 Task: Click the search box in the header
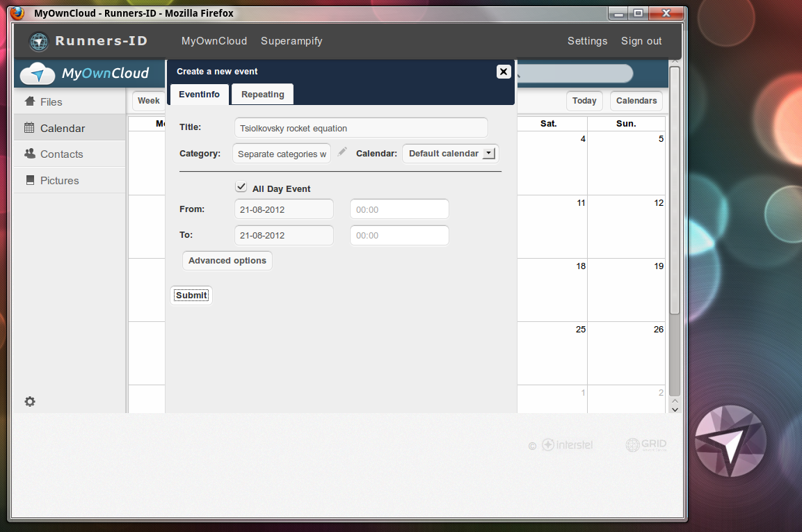[575, 74]
